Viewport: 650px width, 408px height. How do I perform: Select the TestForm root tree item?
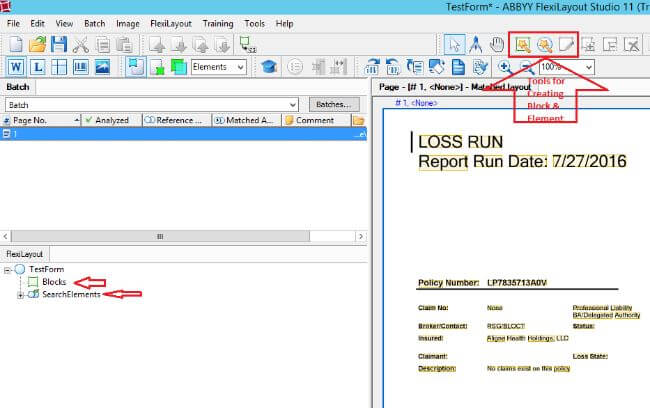pyautogui.click(x=46, y=270)
